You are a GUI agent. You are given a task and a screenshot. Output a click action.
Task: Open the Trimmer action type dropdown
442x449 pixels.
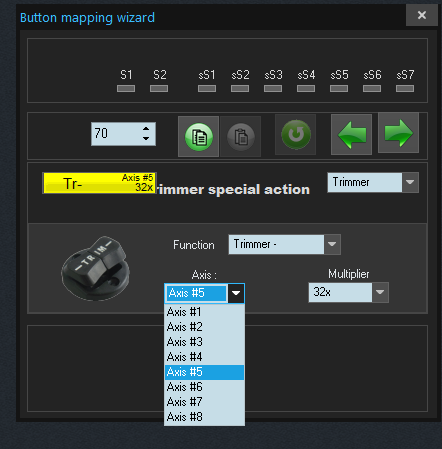(x=410, y=182)
